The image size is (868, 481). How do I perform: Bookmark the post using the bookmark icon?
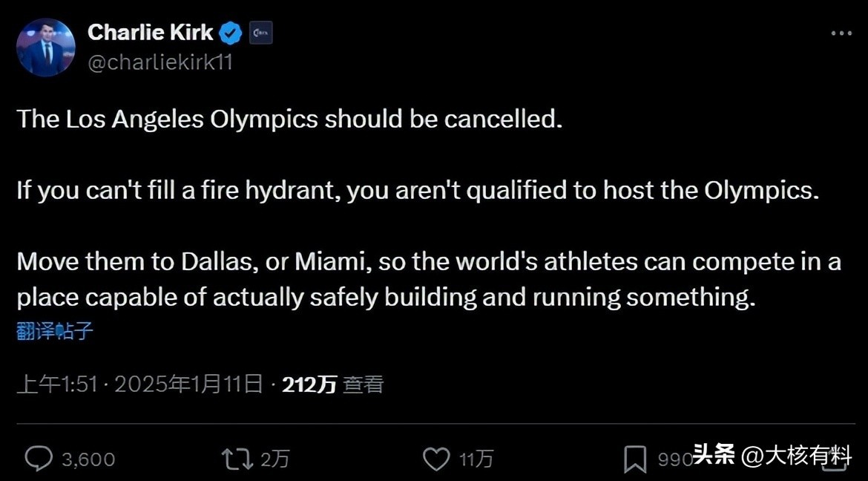[634, 459]
